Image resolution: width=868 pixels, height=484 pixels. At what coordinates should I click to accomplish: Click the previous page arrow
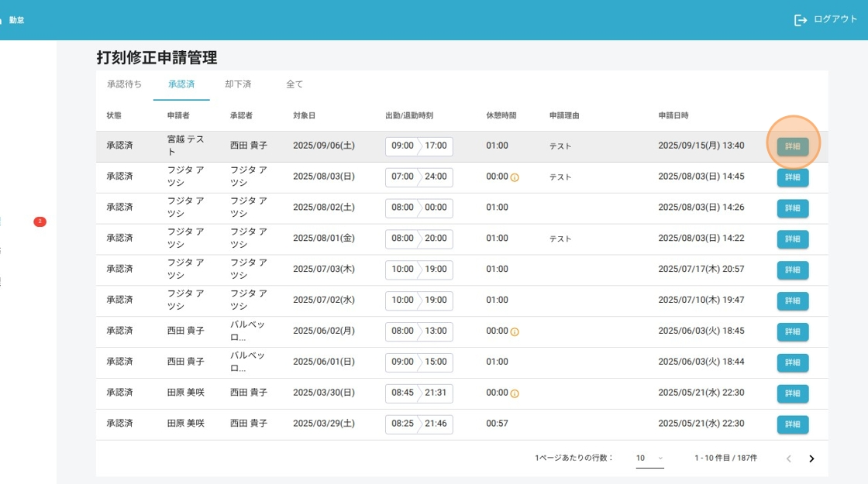click(789, 458)
